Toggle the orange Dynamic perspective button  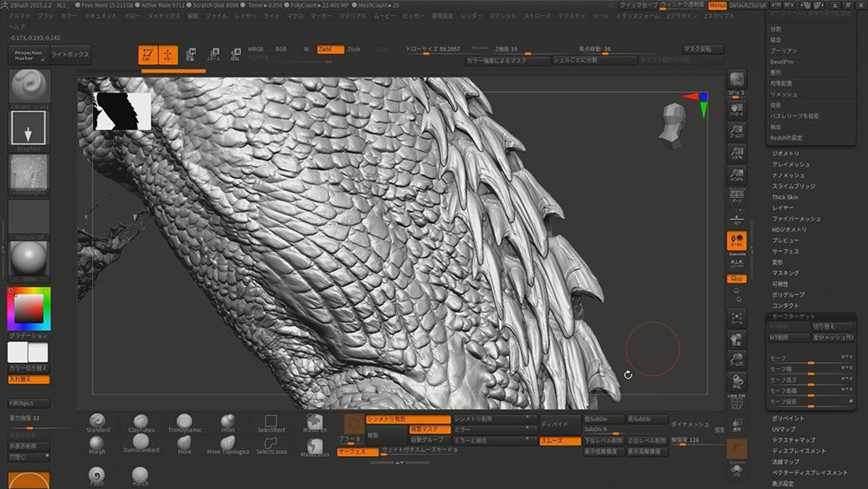coord(737,241)
